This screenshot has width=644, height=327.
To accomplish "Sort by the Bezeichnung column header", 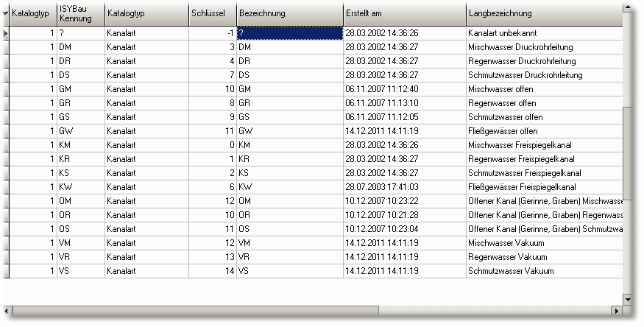I will click(289, 14).
